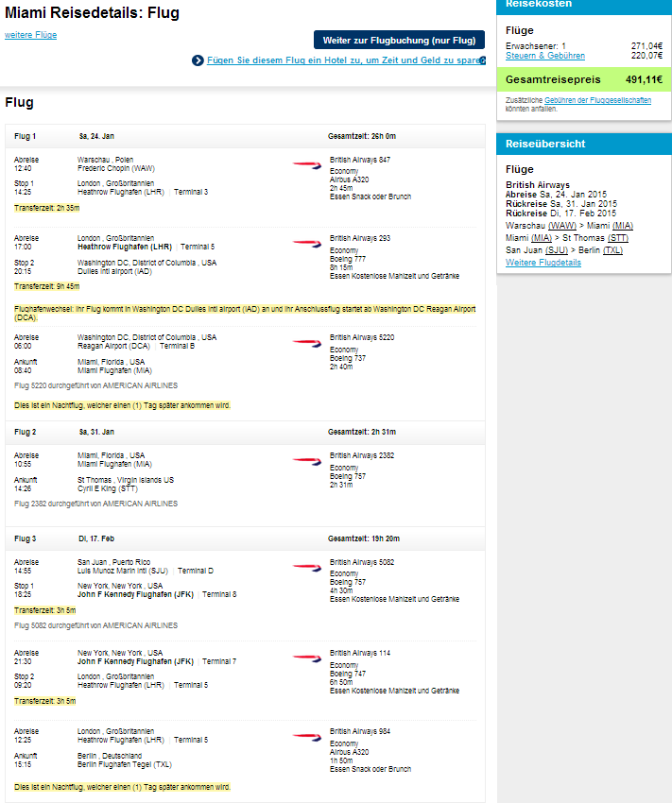Screen dimensions: 672x803
Task: Select 'Gesamtzeit: 26h 0m' text
Action: pos(362,136)
